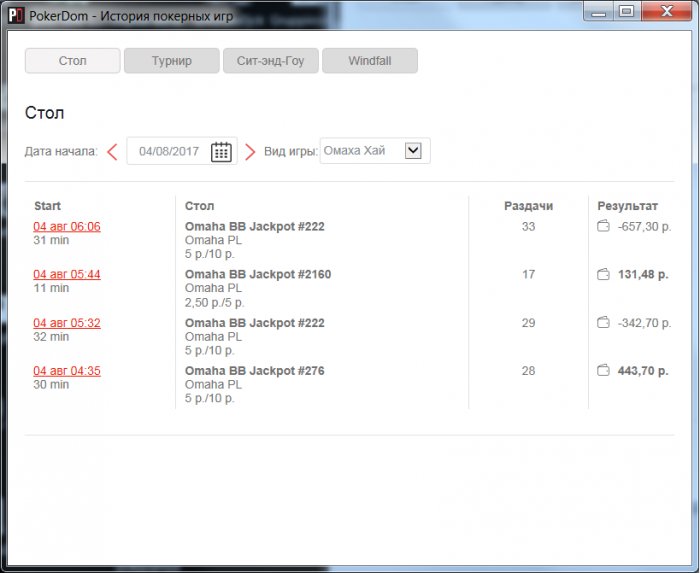Screen dimensions: 700x573
Task: Open session link 04 авг 04:35
Action: [67, 370]
